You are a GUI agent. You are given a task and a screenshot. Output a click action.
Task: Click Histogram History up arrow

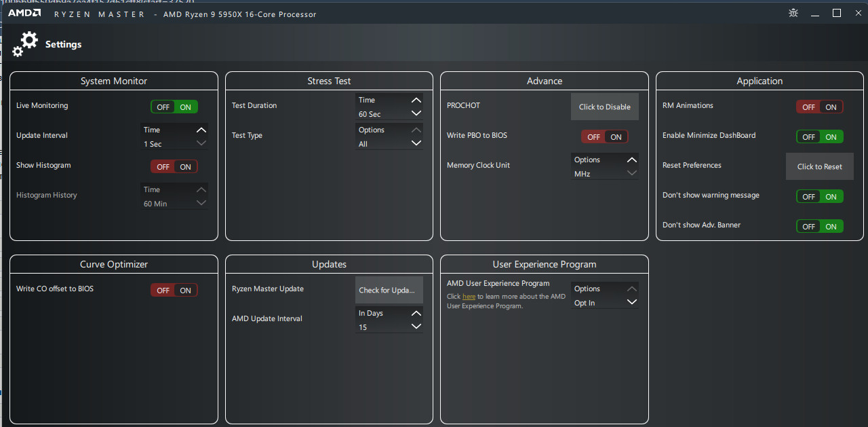pyautogui.click(x=201, y=189)
